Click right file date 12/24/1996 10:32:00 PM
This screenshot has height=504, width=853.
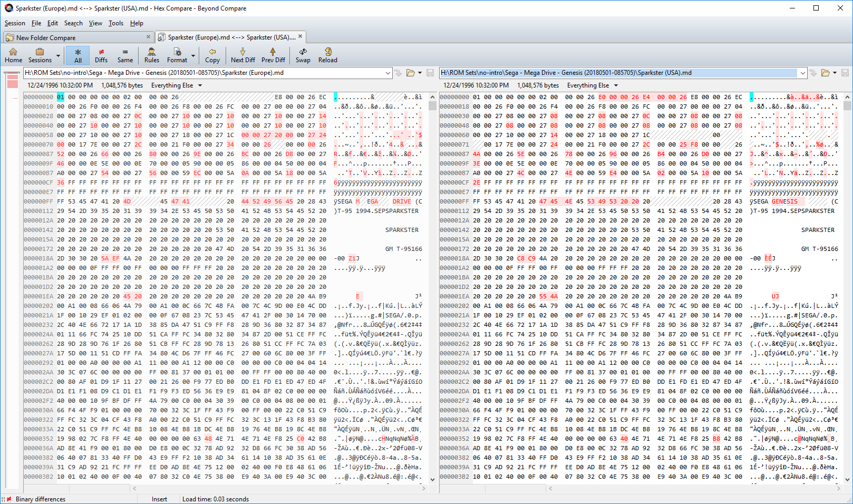(476, 85)
